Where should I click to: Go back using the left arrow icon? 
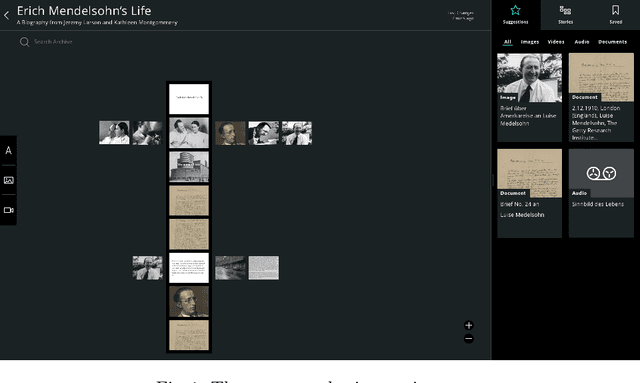6,16
